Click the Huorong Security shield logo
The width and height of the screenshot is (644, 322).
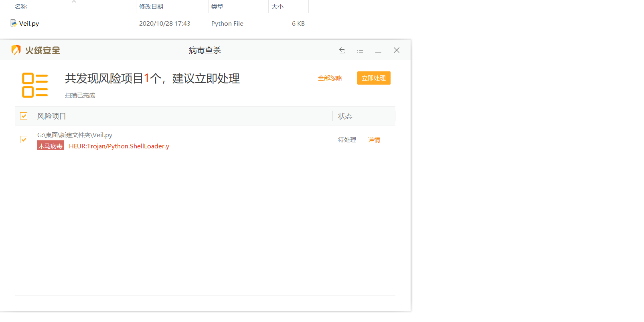pyautogui.click(x=16, y=50)
